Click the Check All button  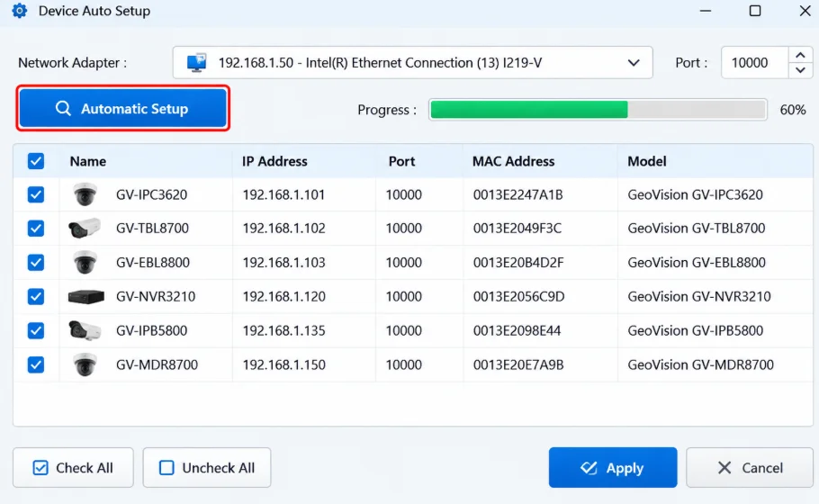pyautogui.click(x=73, y=467)
